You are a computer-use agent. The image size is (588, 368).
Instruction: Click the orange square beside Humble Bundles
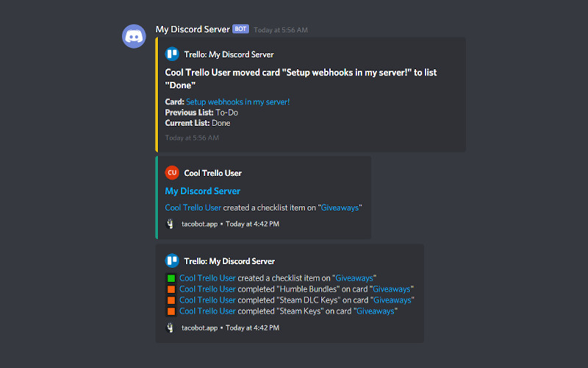[x=171, y=289]
